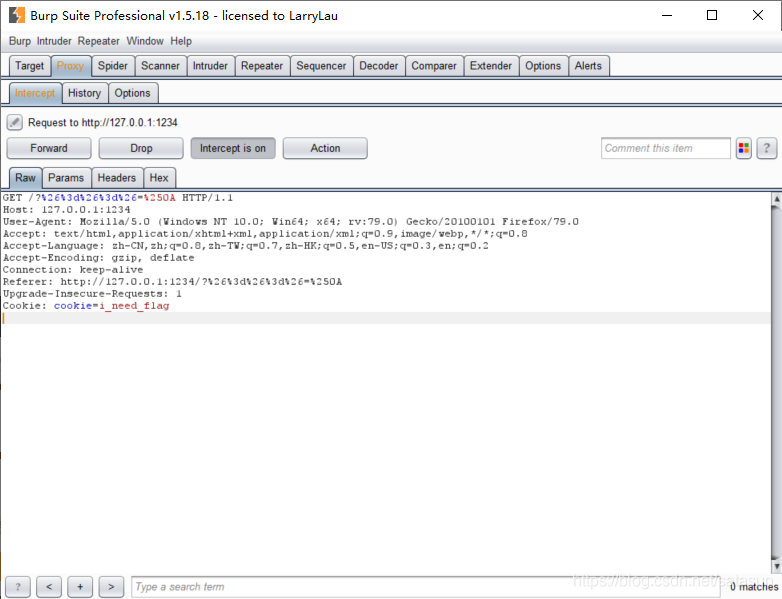Viewport: 782px width, 599px height.
Task: Select the Proxy tab
Action: tap(70, 66)
